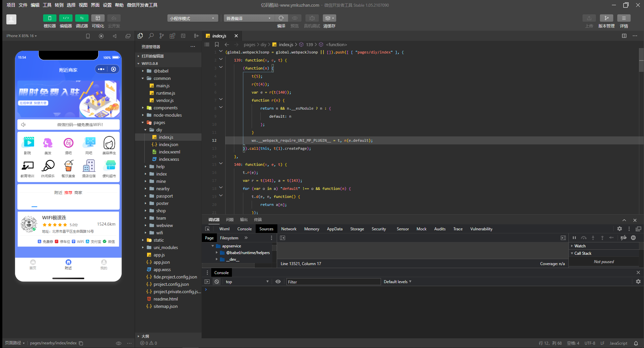Screen dimensions: 644x348
Task: Open the clear cache layers icon
Action: pos(329,18)
